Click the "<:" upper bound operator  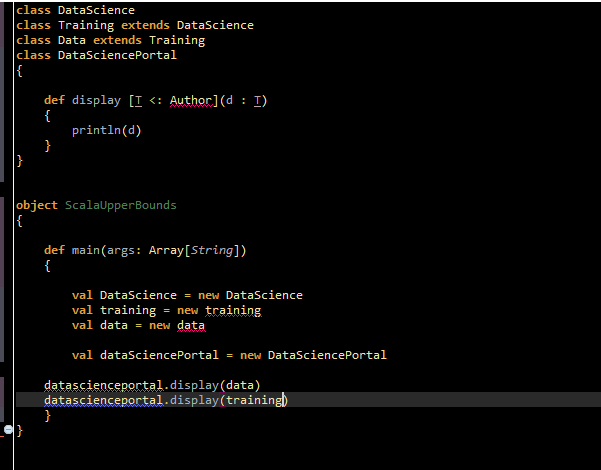pyautogui.click(x=156, y=100)
